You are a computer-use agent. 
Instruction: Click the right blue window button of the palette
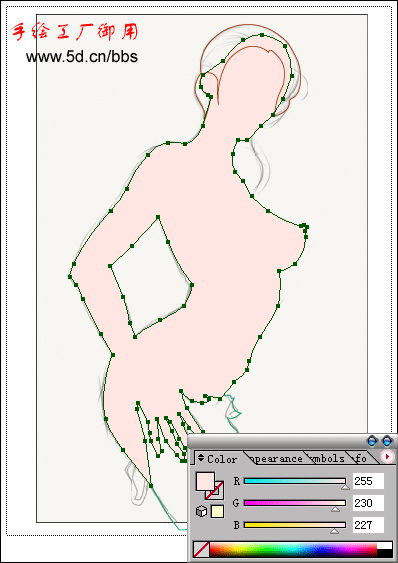pyautogui.click(x=387, y=441)
